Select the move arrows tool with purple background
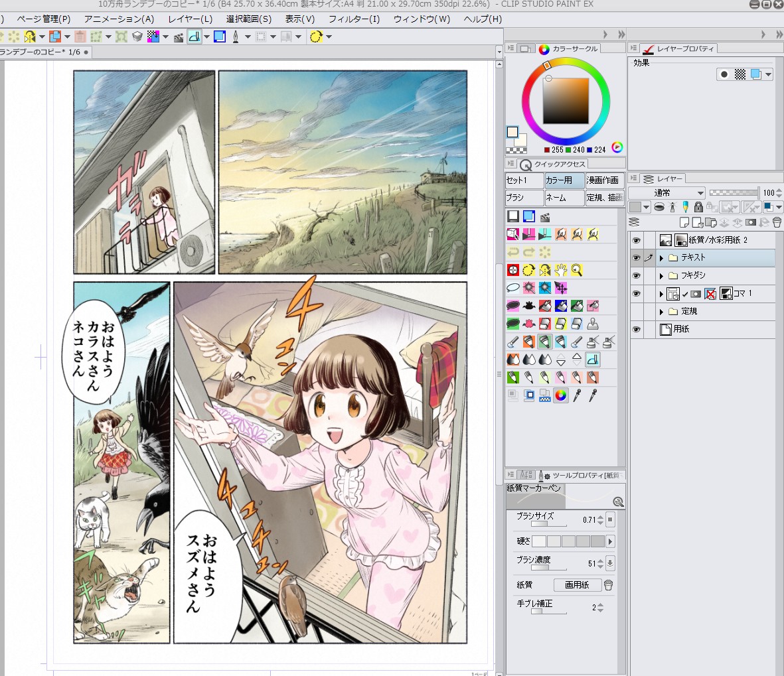The image size is (784, 676). click(561, 288)
